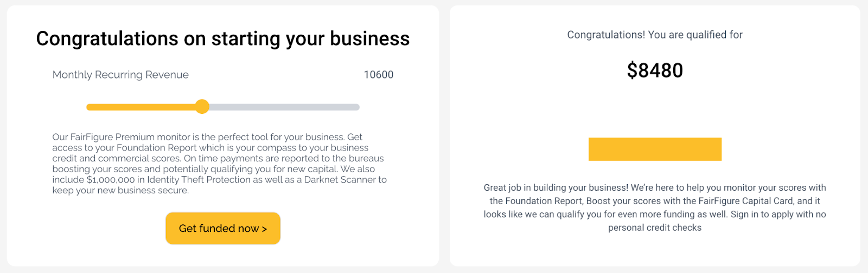Click 'FairFigure Premium monitor' in the left description

point(130,137)
